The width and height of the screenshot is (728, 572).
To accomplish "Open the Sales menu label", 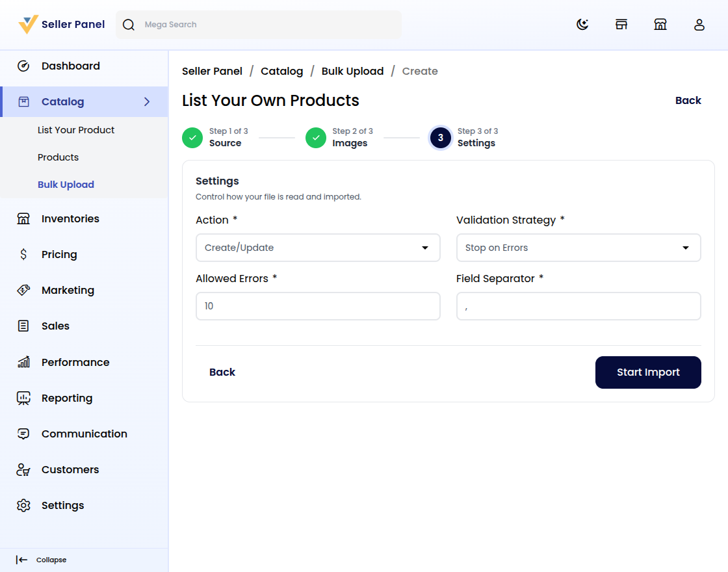I will click(55, 326).
